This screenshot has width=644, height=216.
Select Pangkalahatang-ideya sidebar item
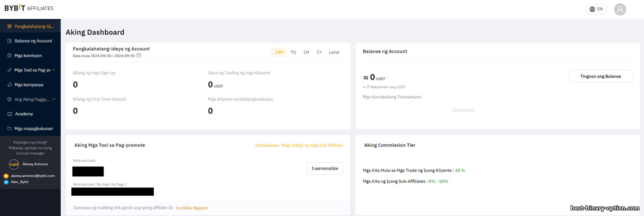(x=33, y=26)
